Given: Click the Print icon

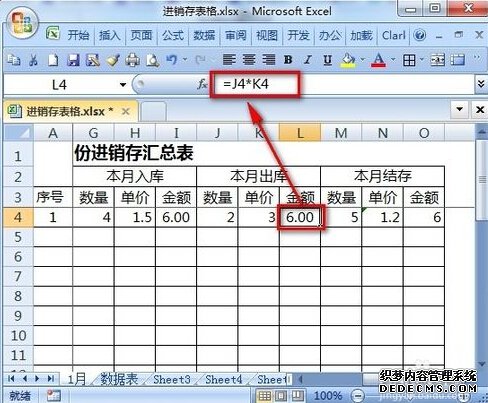Looking at the screenshot, I should (x=132, y=60).
